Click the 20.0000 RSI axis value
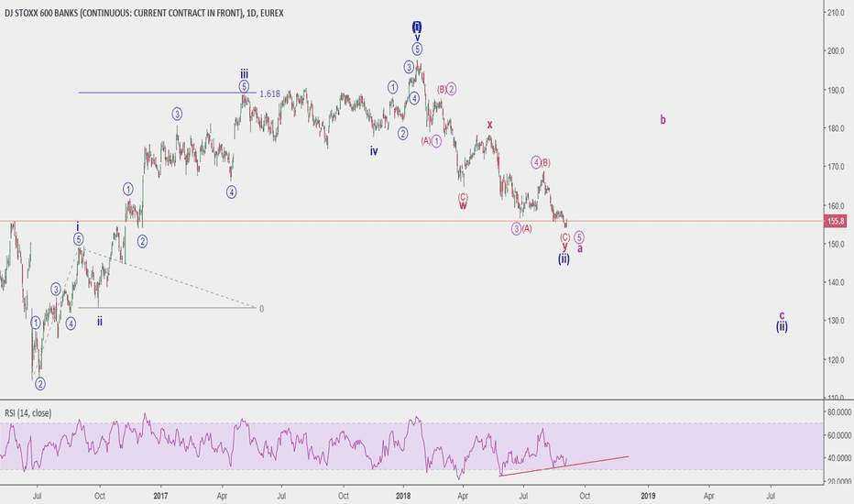This screenshot has height=504, width=854. tap(838, 481)
